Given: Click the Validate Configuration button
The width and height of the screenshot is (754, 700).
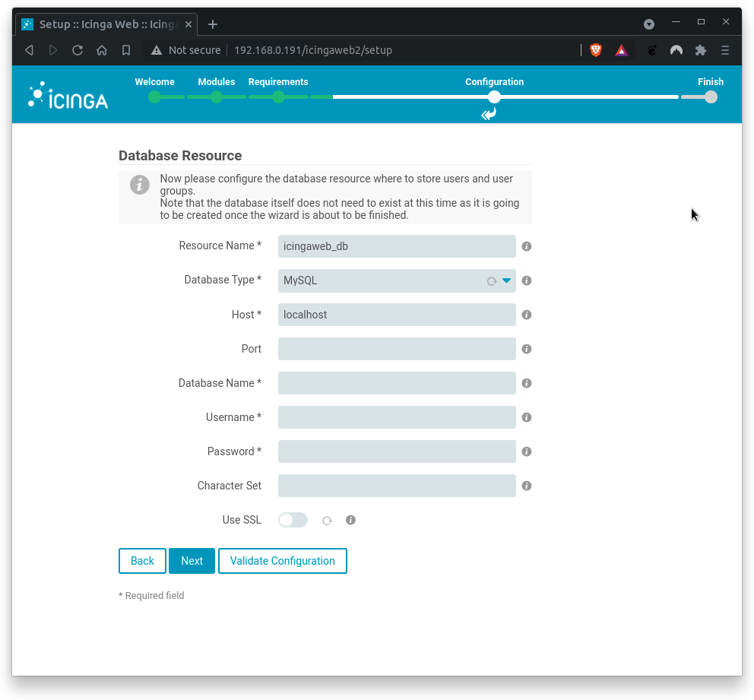Looking at the screenshot, I should (x=282, y=561).
